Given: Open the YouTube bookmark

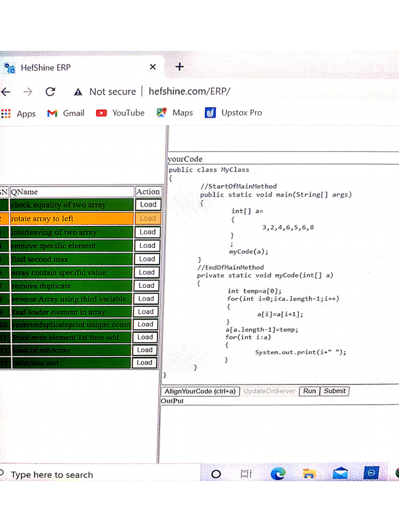Looking at the screenshot, I should (x=121, y=113).
